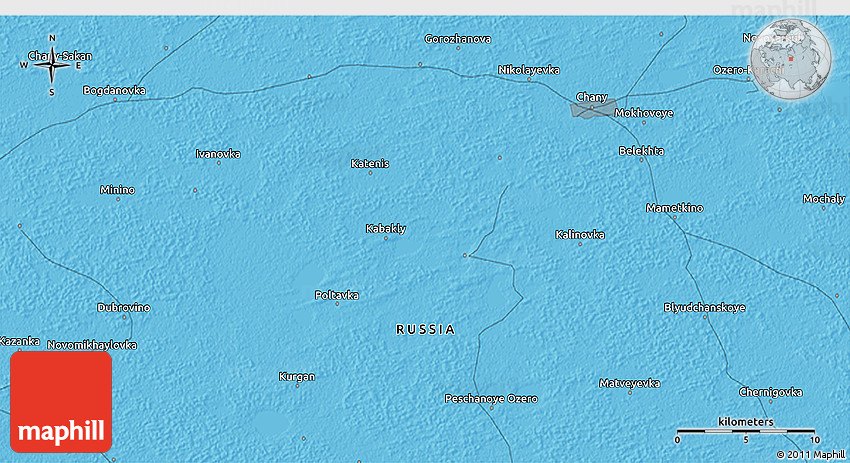The image size is (850, 463).
Task: Click the Kabakly label
Action: coord(385,229)
